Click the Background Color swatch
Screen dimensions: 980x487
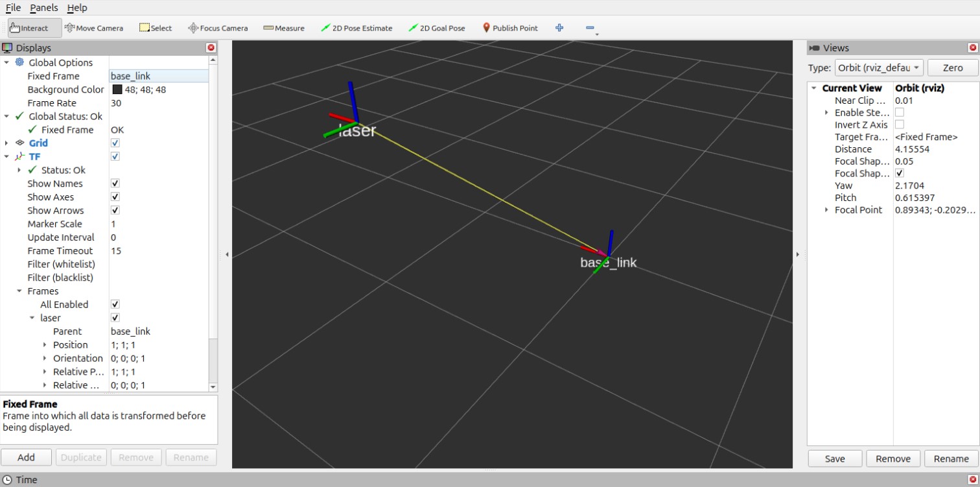pos(117,89)
